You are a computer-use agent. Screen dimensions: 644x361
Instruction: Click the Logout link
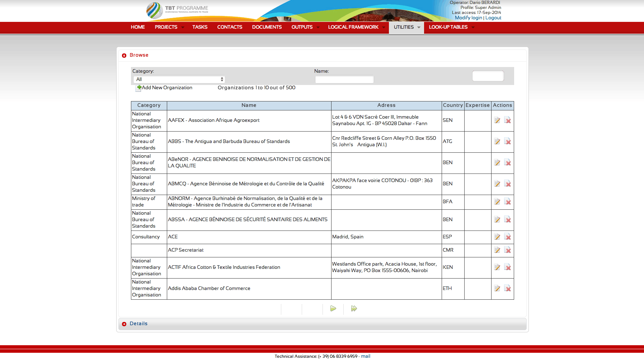click(x=493, y=18)
